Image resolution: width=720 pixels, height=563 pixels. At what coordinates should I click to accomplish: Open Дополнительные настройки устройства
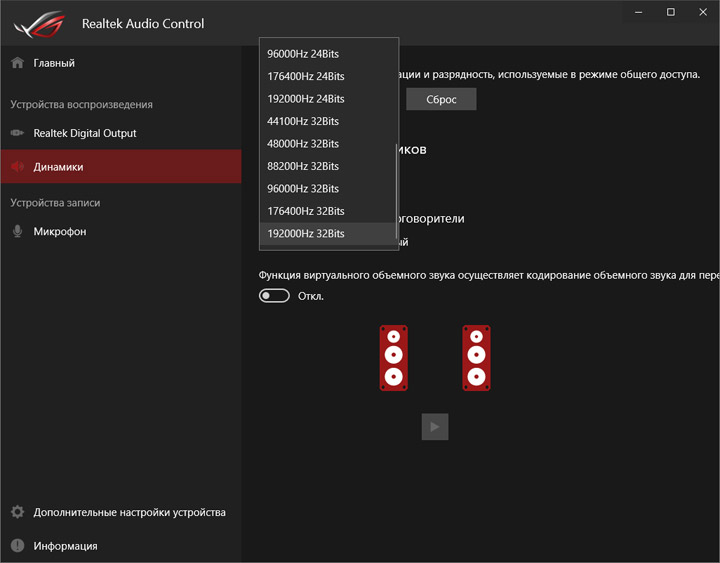pos(121,512)
